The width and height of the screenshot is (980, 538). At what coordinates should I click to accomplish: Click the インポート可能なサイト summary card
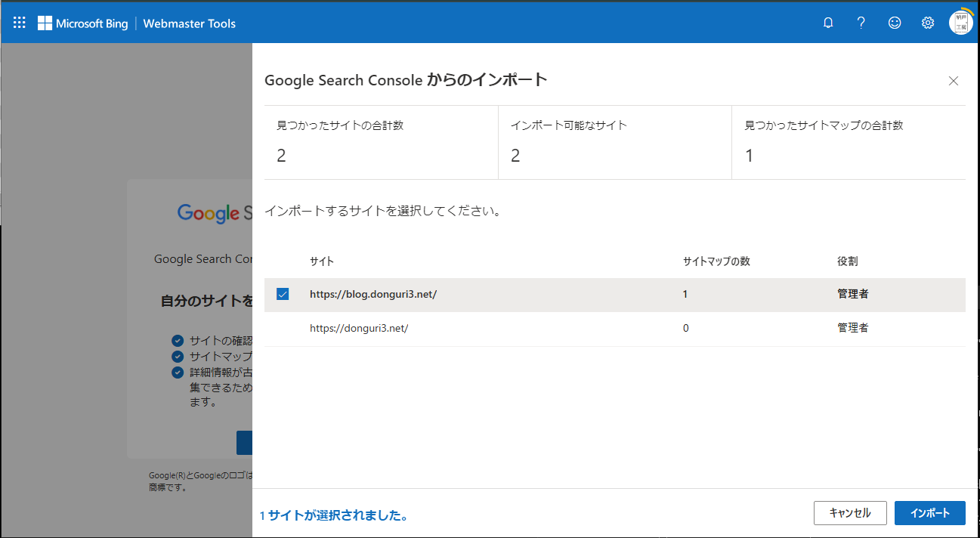pos(615,142)
